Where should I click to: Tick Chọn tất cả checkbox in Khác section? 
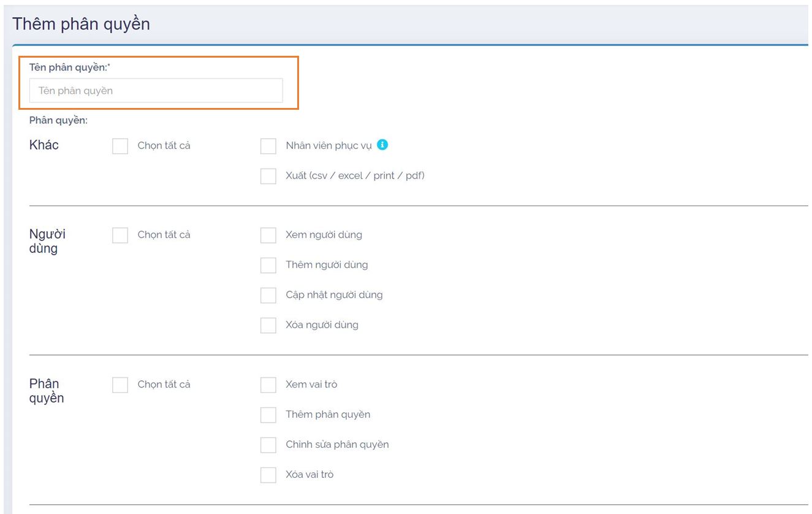point(120,146)
